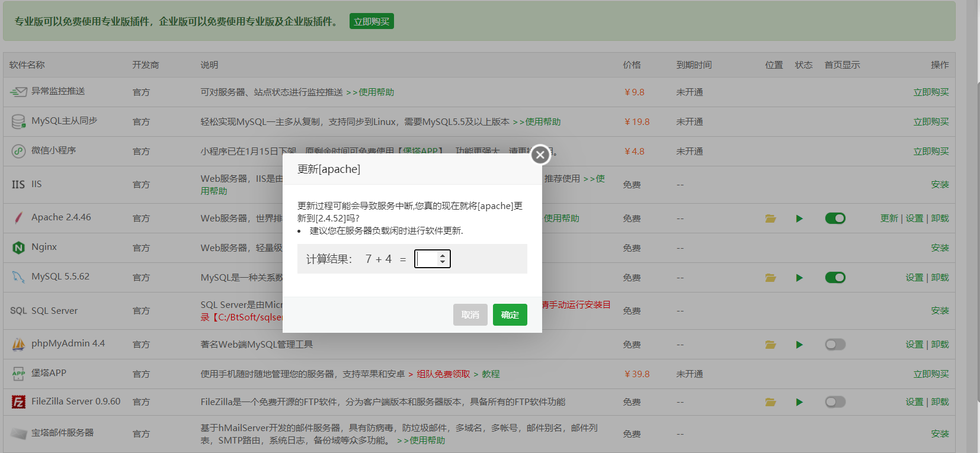This screenshot has height=453, width=980.
Task: Click the 微信小程序 icon
Action: (19, 151)
